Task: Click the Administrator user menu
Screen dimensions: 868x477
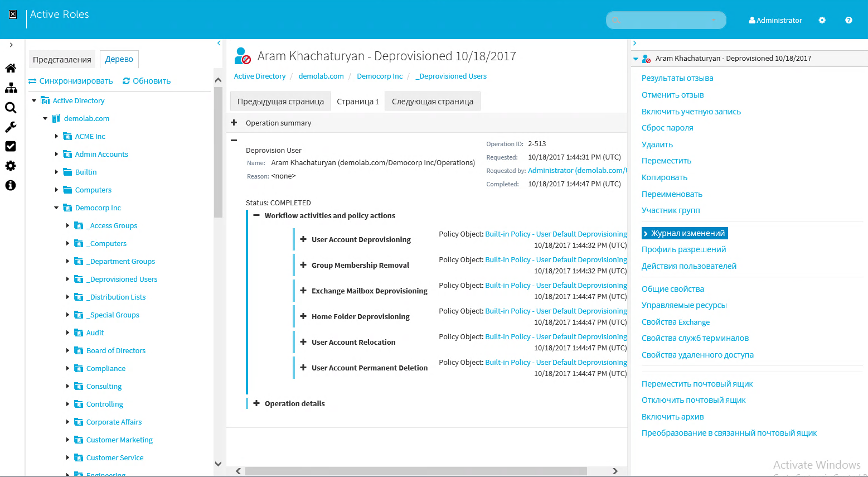Action: [775, 20]
